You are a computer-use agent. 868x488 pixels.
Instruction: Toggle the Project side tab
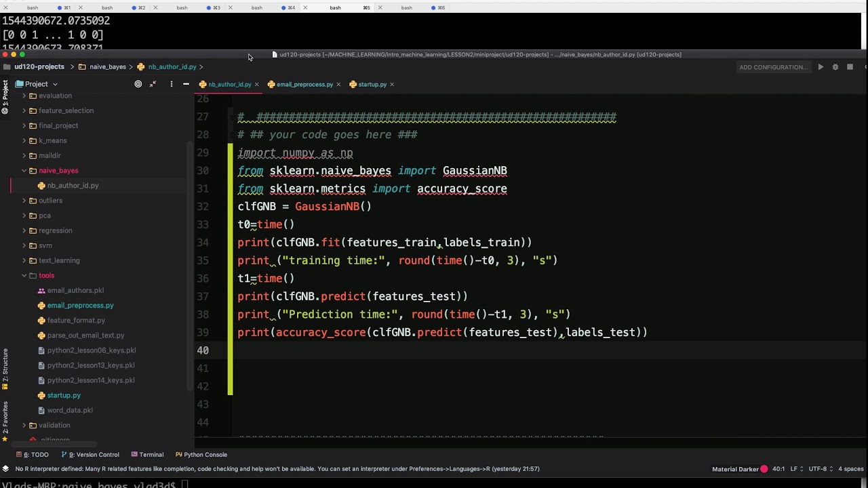coord(5,97)
